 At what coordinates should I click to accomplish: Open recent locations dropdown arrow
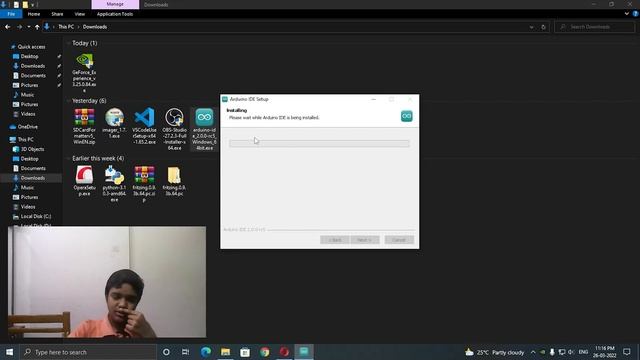pyautogui.click(x=29, y=27)
